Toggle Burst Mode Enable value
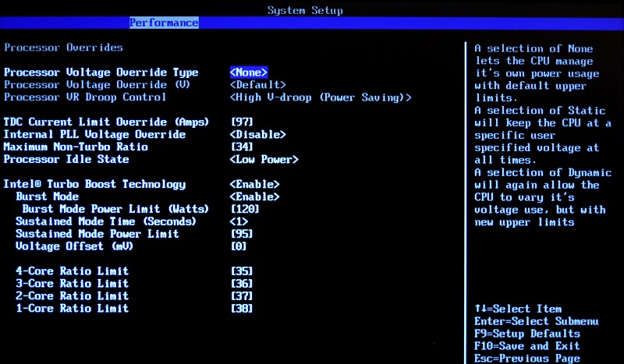 pyautogui.click(x=254, y=197)
